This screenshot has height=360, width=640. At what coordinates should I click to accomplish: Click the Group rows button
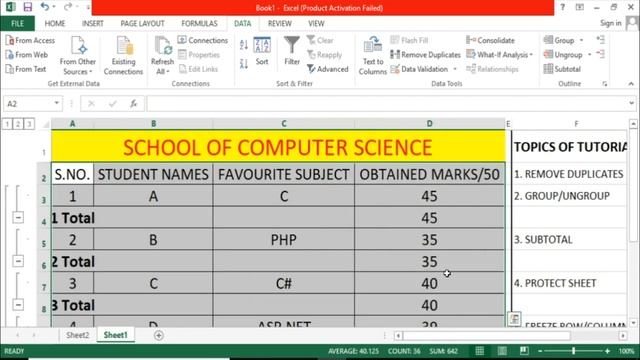point(559,40)
